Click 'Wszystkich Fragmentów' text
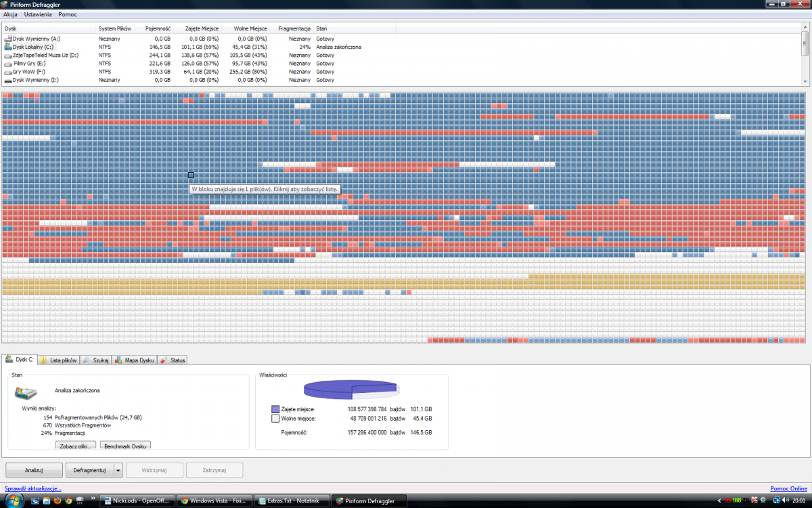 click(81, 425)
